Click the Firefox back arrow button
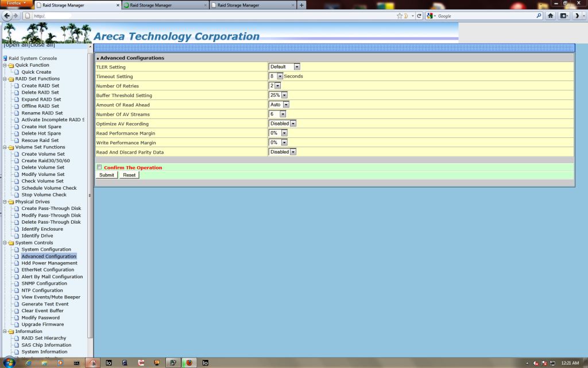Image resolution: width=588 pixels, height=368 pixels. pyautogui.click(x=7, y=16)
